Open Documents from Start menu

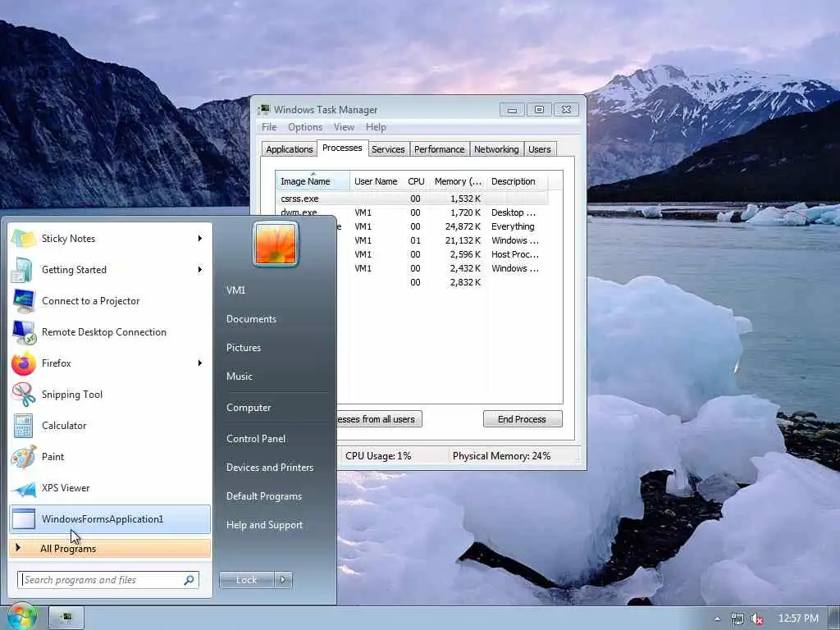(x=251, y=319)
